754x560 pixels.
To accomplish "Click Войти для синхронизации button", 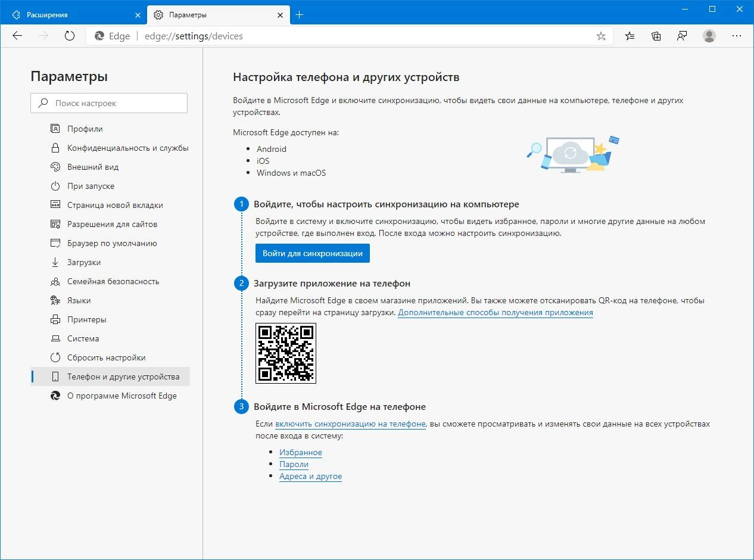I will pos(313,253).
